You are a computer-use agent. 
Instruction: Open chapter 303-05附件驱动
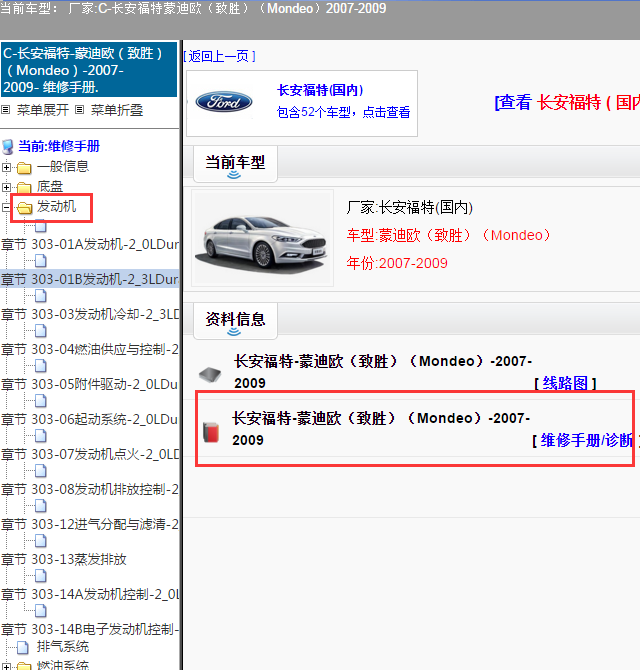click(x=90, y=385)
